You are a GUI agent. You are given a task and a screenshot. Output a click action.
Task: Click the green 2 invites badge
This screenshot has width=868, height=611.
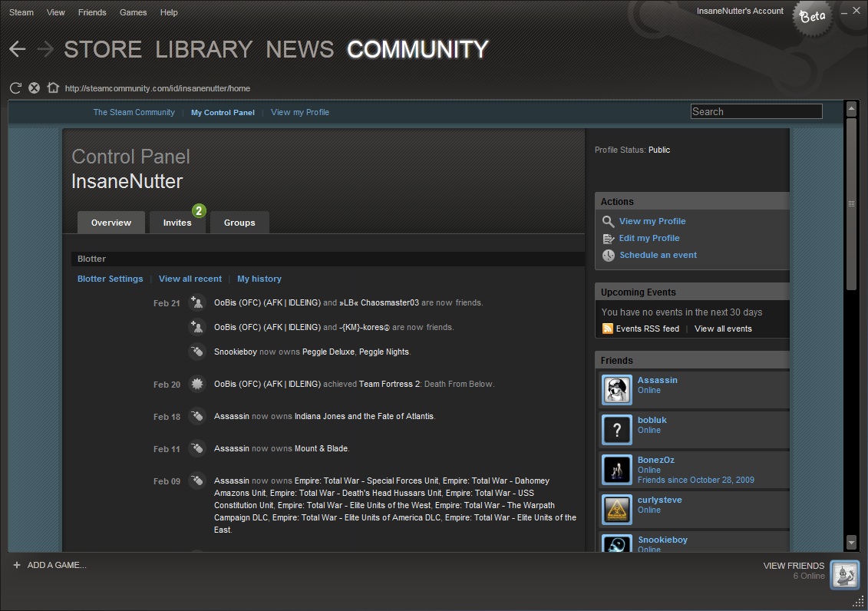point(199,211)
